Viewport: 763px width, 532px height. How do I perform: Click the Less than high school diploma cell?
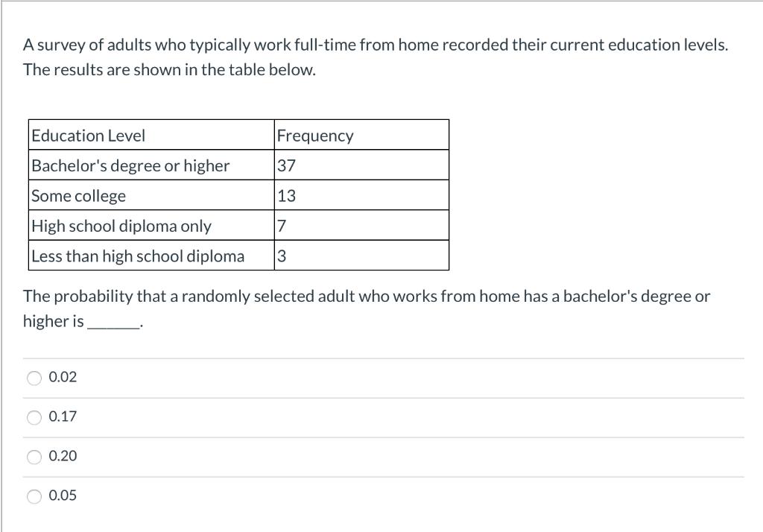[x=137, y=255]
